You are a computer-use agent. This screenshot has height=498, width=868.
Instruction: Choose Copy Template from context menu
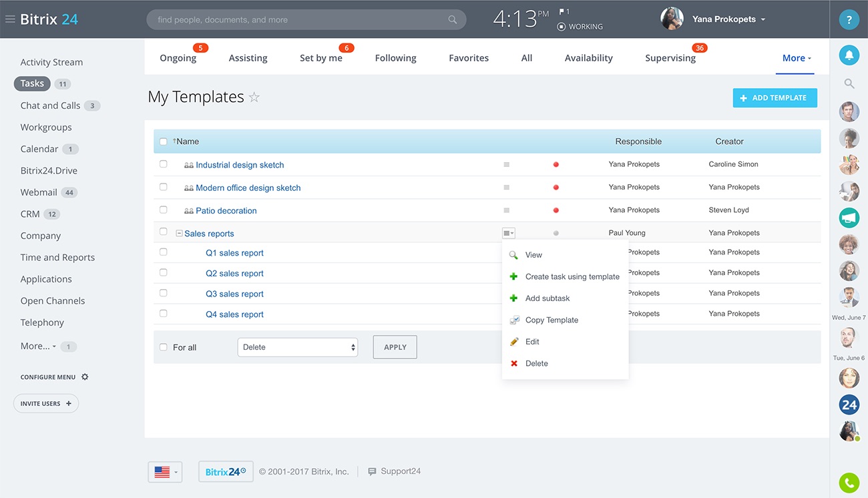552,320
